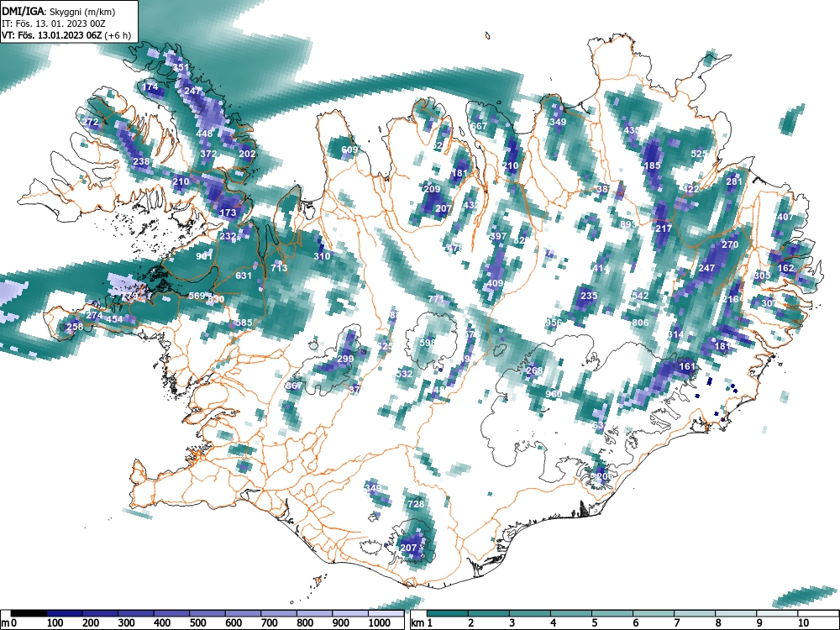Viewport: 840px width, 630px height.
Task: Click the visibility value 867
Action: click(293, 386)
